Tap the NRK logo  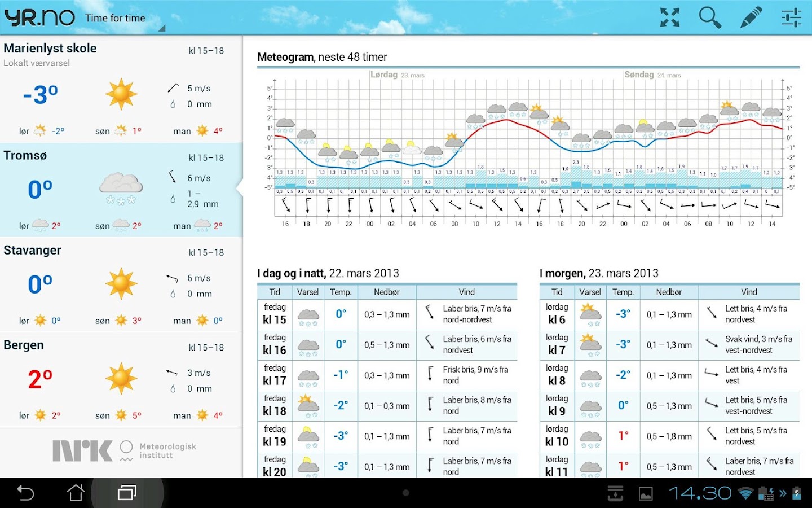pyautogui.click(x=82, y=450)
